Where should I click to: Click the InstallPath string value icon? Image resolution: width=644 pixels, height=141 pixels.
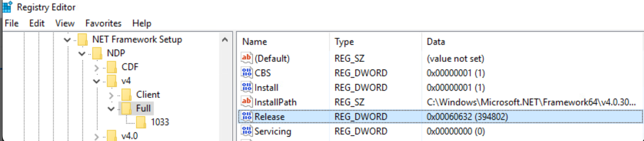click(246, 102)
